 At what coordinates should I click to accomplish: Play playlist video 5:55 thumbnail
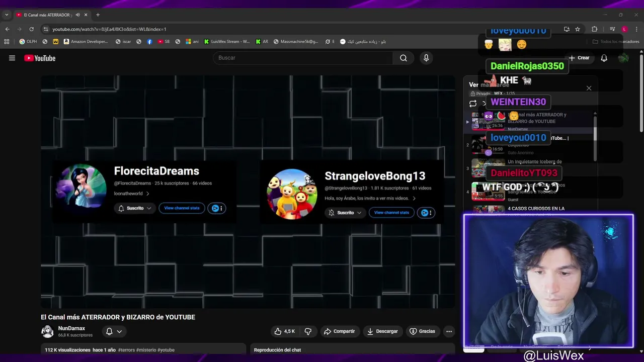pyautogui.click(x=488, y=191)
